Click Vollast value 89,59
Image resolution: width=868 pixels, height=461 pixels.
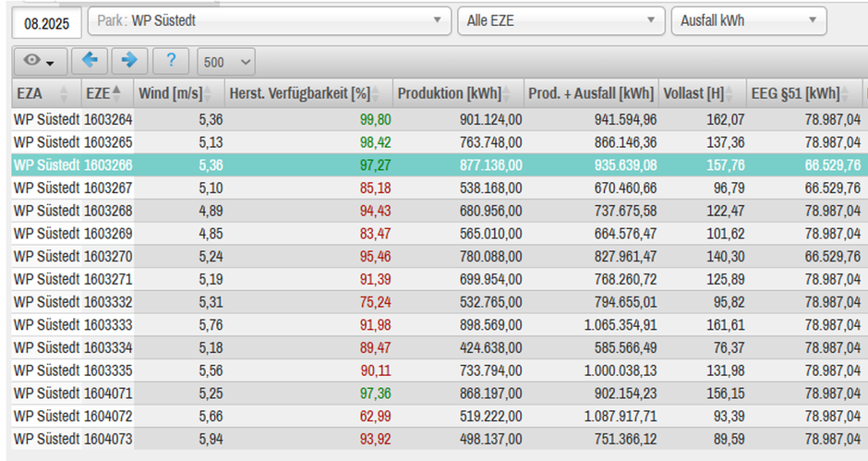(x=729, y=439)
